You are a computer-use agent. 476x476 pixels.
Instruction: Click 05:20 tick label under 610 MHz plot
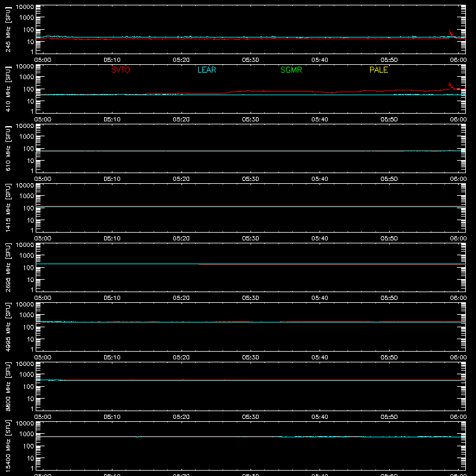181,179
